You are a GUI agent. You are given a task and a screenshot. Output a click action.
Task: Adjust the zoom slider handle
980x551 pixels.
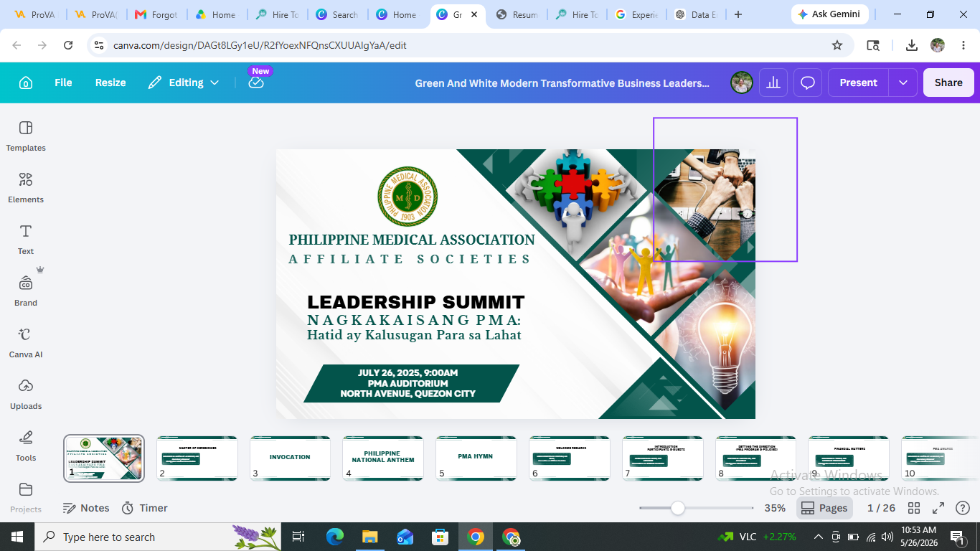[x=677, y=508]
